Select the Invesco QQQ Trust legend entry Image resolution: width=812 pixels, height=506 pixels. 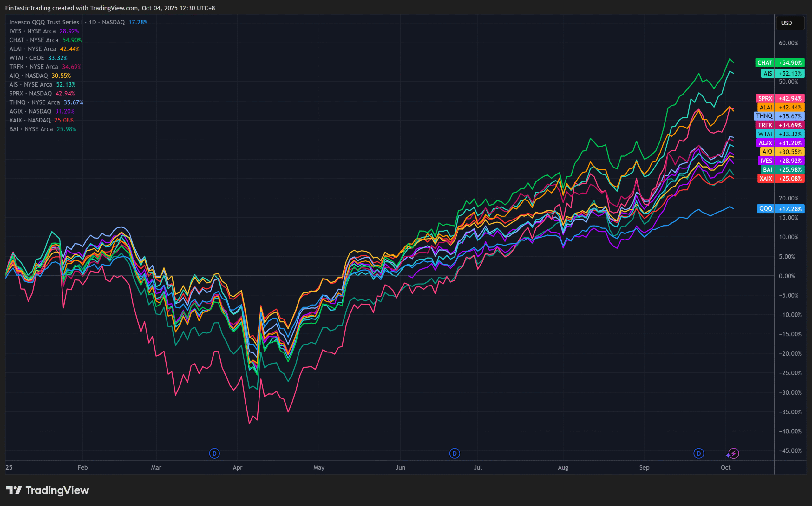[x=67, y=22]
